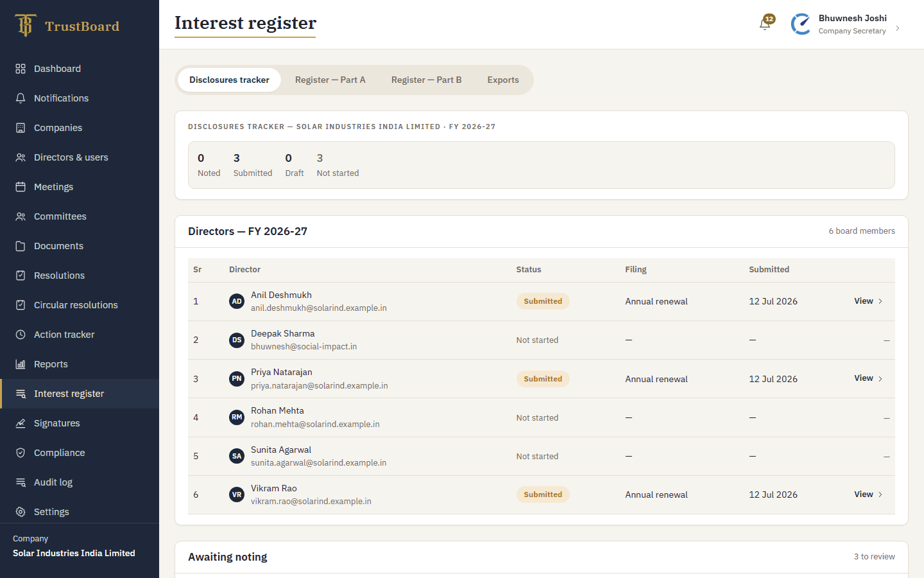Click the chevron next to View for Priya Natarajan

click(880, 379)
